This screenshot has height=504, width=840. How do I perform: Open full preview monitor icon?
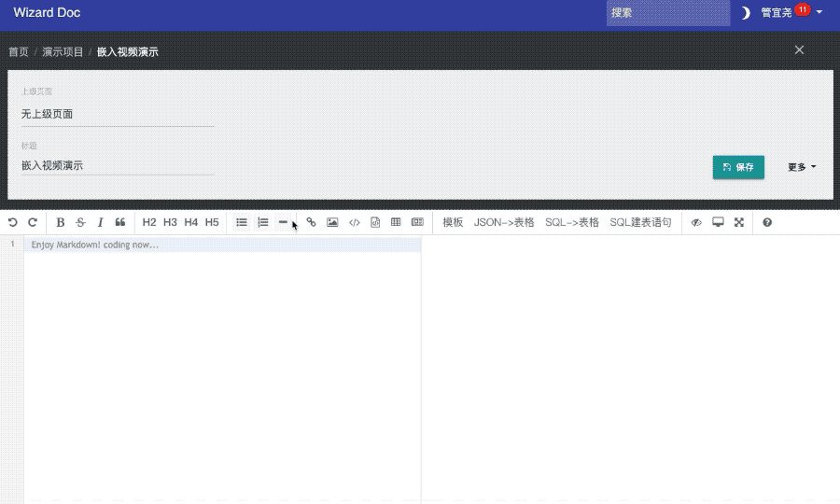(x=718, y=222)
